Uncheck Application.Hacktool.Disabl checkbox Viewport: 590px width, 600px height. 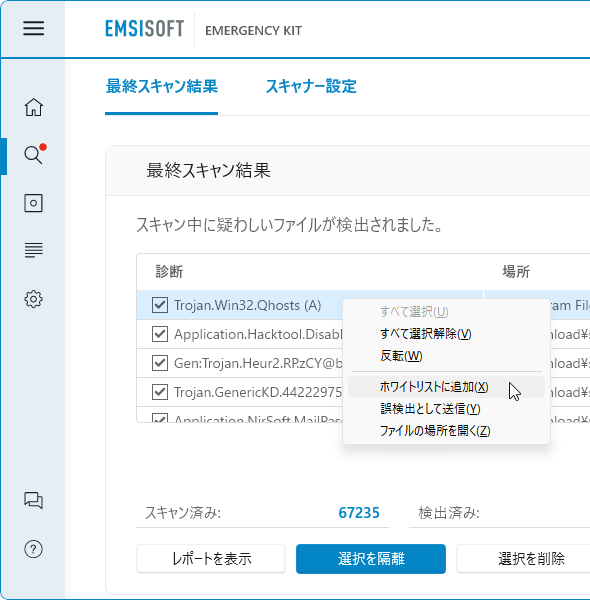160,334
